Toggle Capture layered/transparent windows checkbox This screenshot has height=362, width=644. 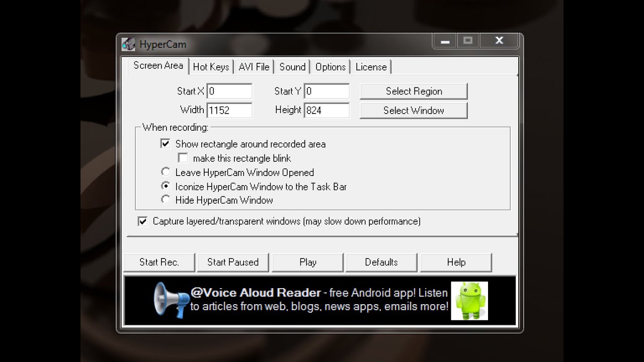(x=143, y=221)
